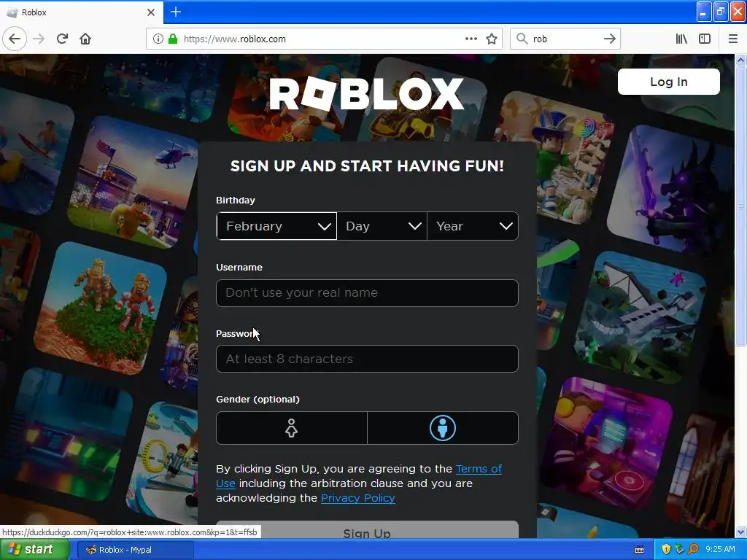Click the Roblox logo
747x560 pixels.
366,93
